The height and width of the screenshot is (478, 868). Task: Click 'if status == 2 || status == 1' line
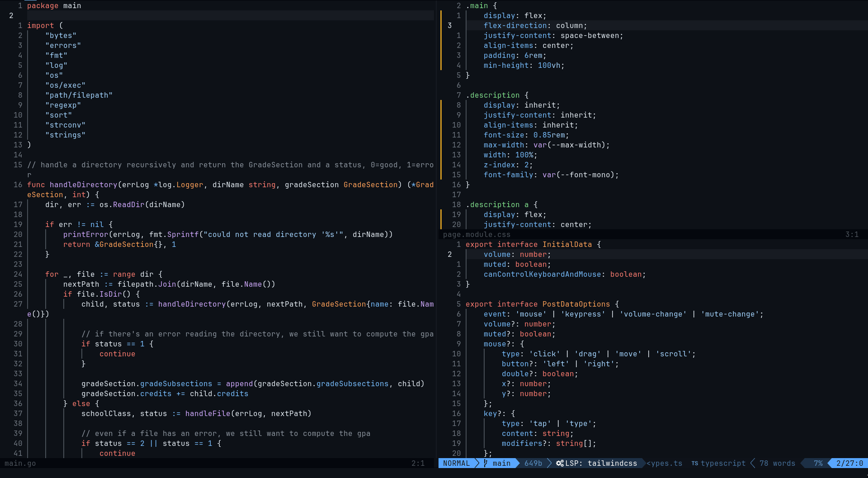[x=151, y=443]
